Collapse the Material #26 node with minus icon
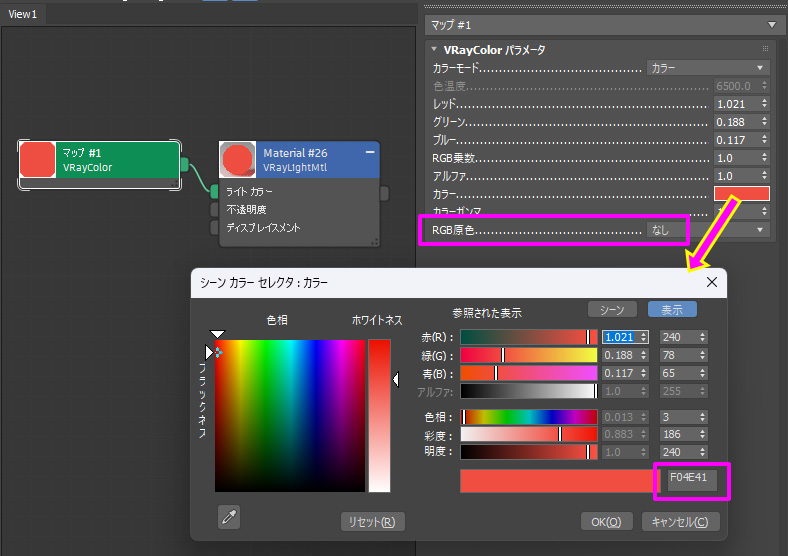Image resolution: width=788 pixels, height=556 pixels. (x=370, y=152)
